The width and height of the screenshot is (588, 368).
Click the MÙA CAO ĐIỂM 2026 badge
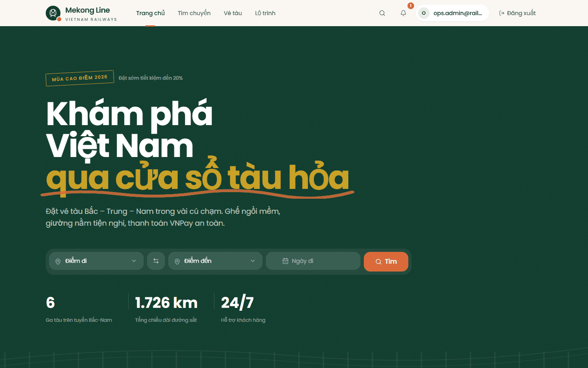click(80, 78)
